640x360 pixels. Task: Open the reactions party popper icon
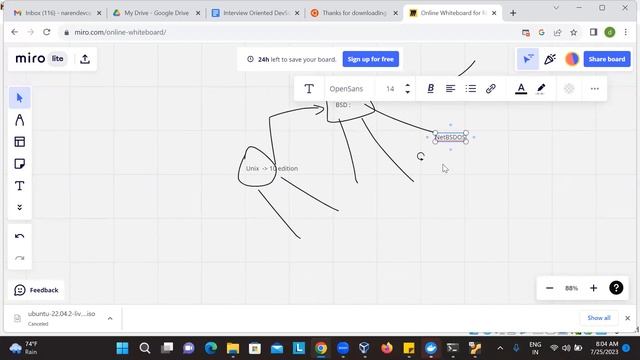click(x=550, y=59)
